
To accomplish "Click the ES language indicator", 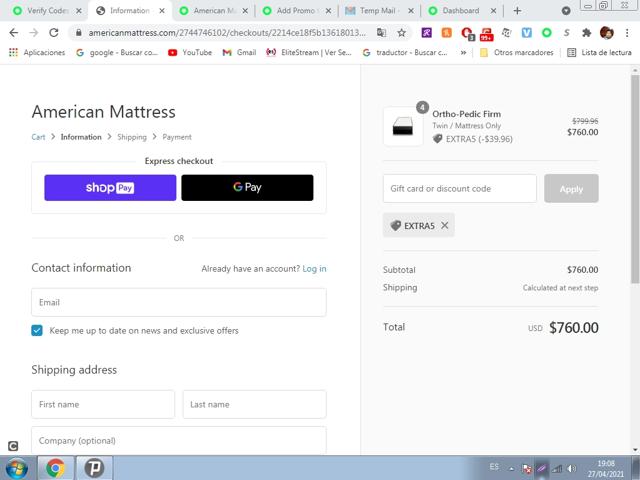I will [x=494, y=467].
